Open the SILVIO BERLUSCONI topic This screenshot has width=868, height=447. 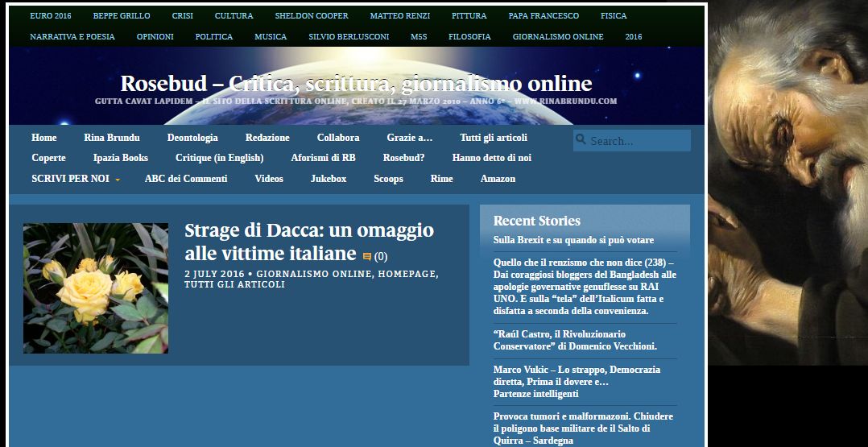click(349, 36)
